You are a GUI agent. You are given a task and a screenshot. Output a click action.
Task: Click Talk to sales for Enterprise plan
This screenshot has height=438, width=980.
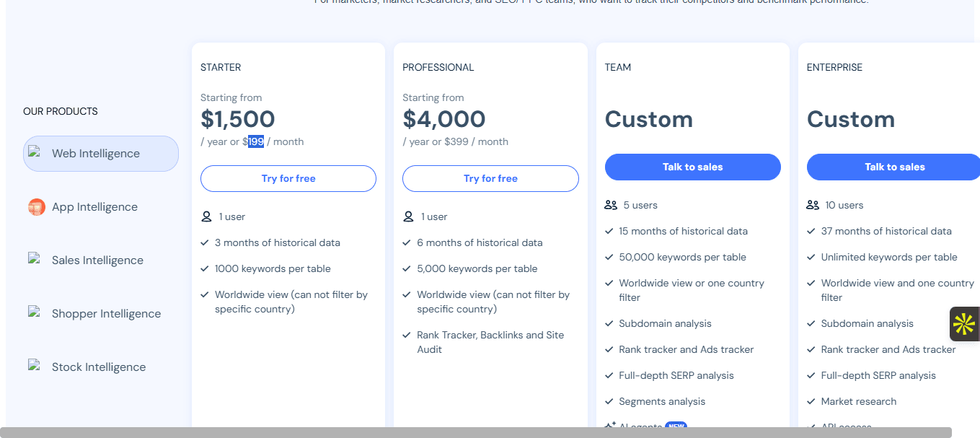click(894, 167)
